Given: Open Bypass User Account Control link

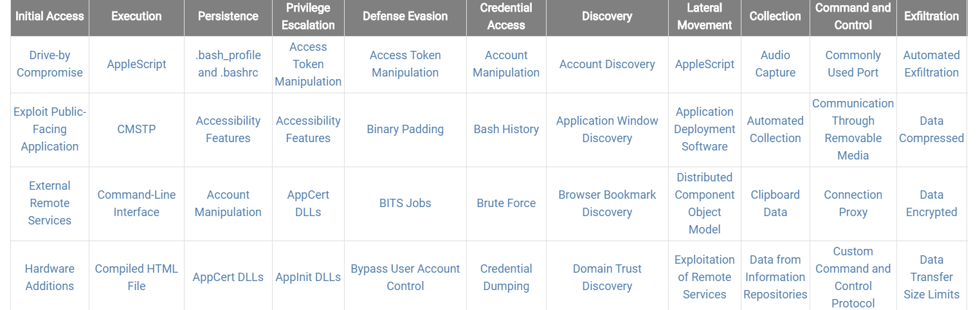Looking at the screenshot, I should pos(405,277).
